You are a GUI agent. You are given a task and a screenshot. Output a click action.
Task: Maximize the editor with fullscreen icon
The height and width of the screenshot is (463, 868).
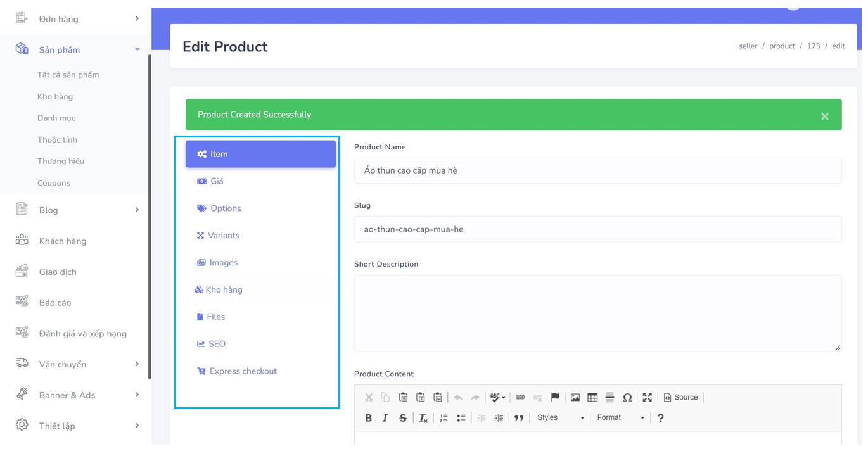(x=647, y=398)
